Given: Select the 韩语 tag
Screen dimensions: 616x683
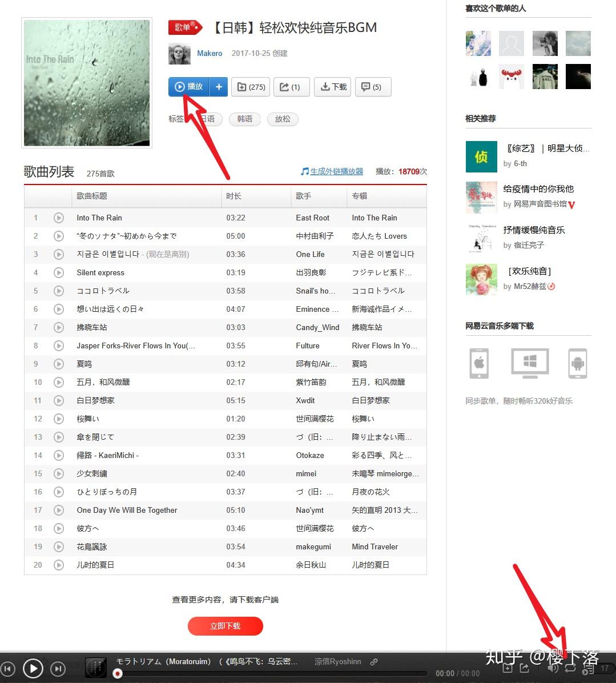Looking at the screenshot, I should (x=245, y=119).
